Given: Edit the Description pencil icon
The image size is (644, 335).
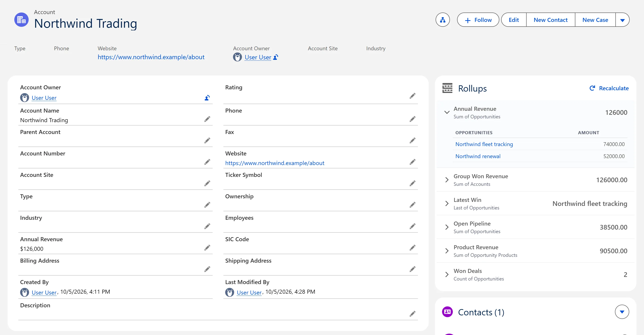Looking at the screenshot, I should coord(413,314).
